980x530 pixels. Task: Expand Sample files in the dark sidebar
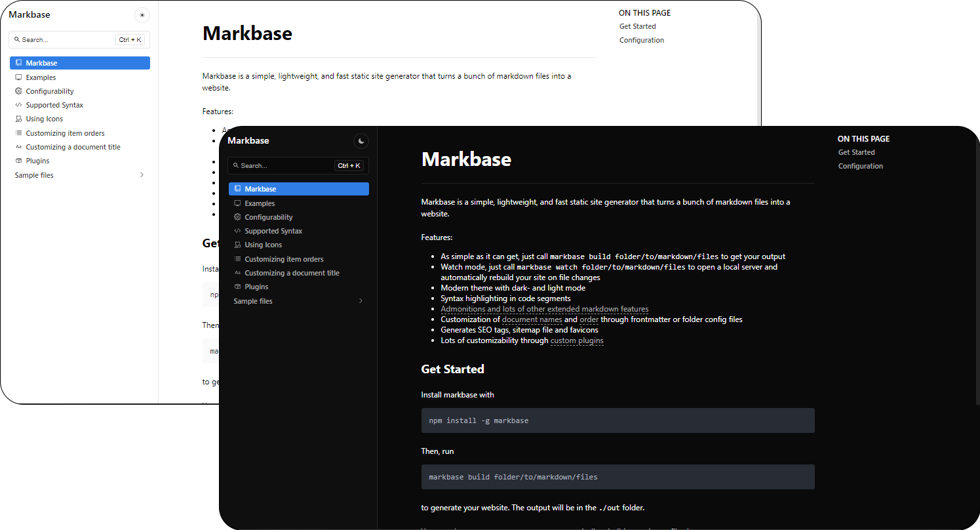[361, 300]
